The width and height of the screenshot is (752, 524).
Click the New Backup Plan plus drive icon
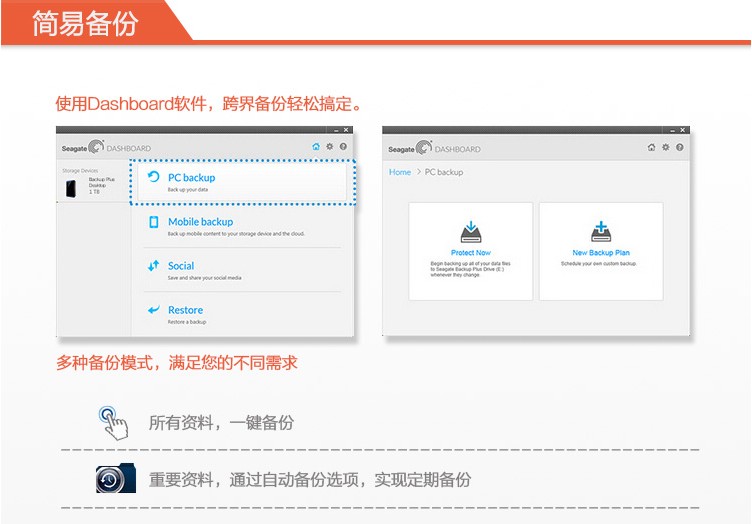601,232
